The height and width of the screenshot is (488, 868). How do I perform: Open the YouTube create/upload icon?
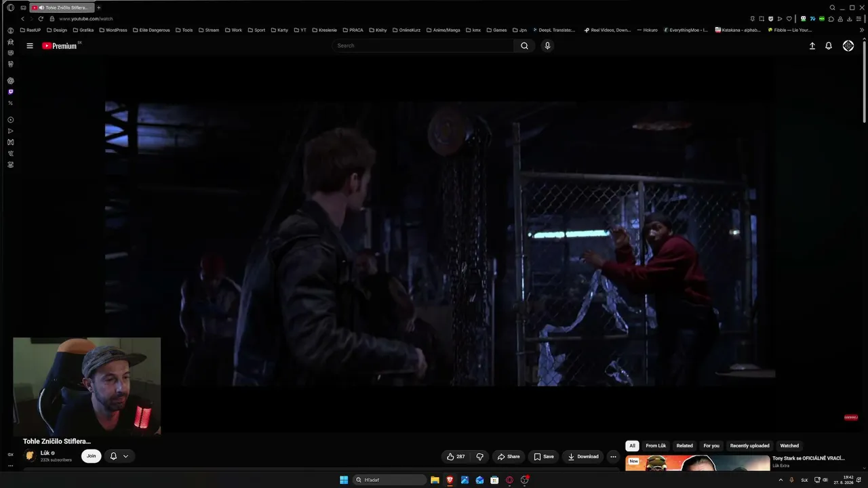[x=812, y=46]
